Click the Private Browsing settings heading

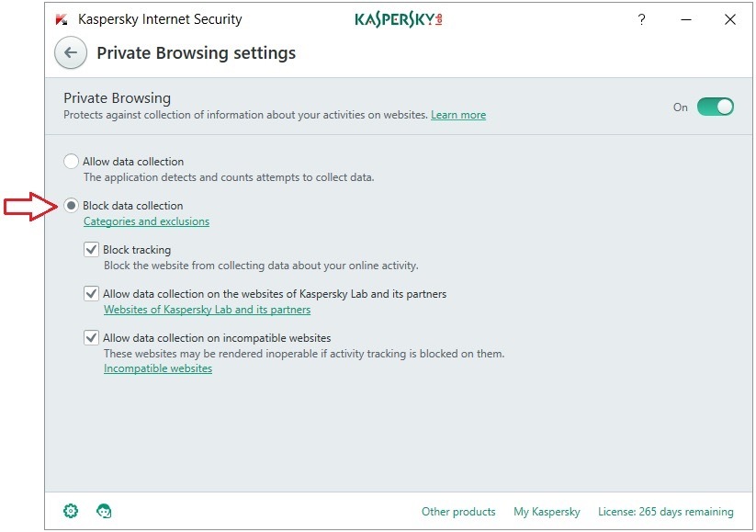[x=197, y=52]
